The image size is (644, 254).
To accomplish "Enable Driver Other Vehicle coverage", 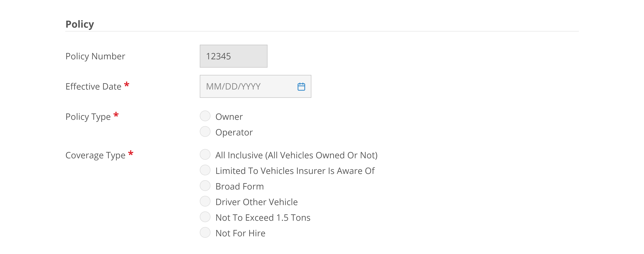I will (x=205, y=201).
